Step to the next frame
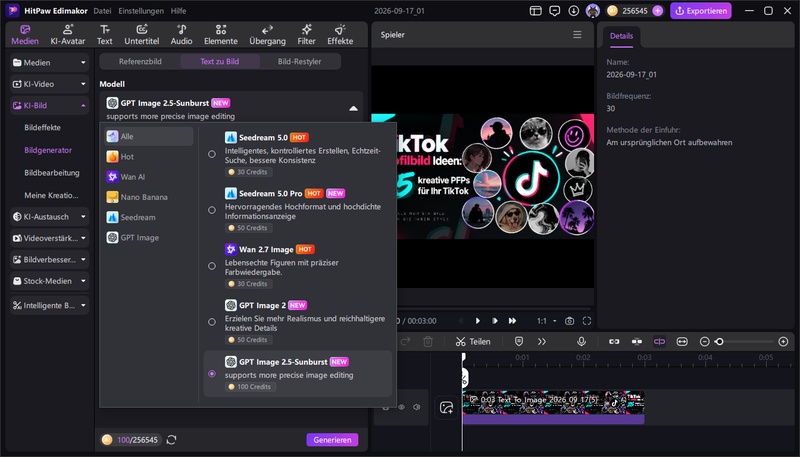 [x=494, y=321]
